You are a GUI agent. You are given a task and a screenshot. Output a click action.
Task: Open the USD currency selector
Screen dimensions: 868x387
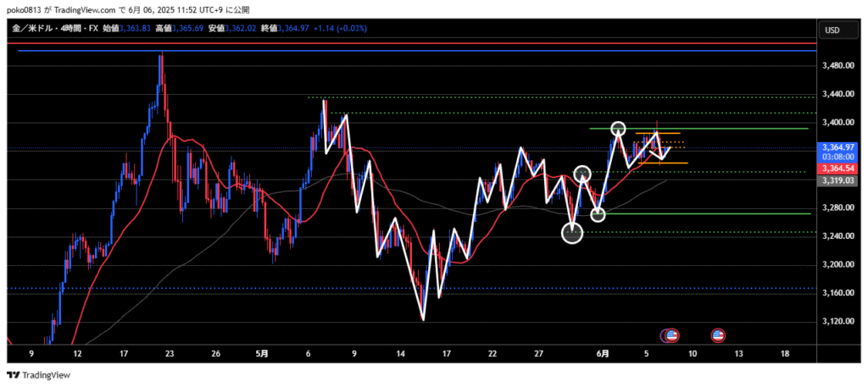(832, 30)
